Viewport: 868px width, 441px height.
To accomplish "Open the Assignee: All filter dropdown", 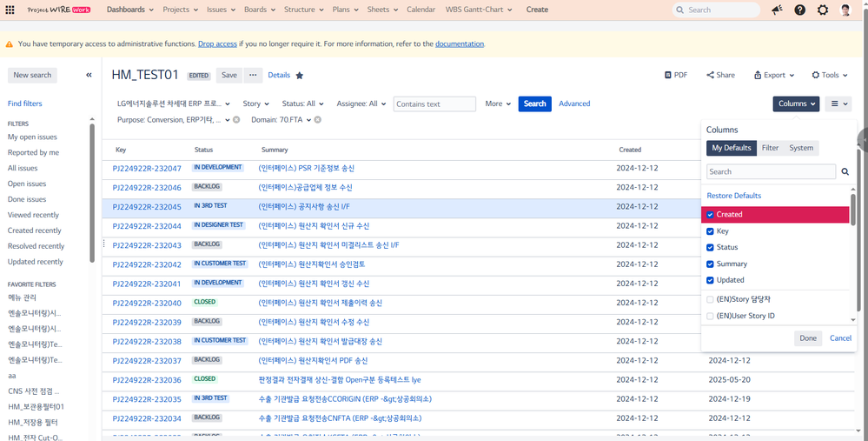I will tap(361, 104).
